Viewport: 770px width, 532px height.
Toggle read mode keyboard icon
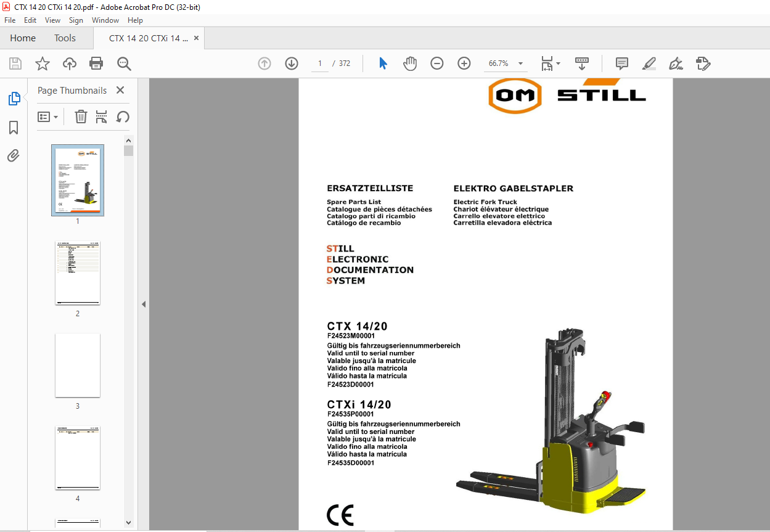tap(582, 63)
